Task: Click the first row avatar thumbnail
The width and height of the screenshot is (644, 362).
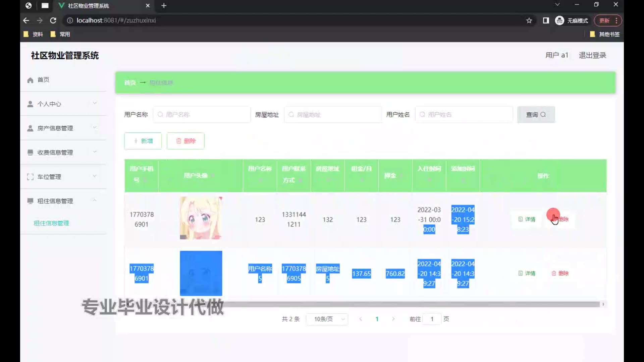Action: [201, 218]
